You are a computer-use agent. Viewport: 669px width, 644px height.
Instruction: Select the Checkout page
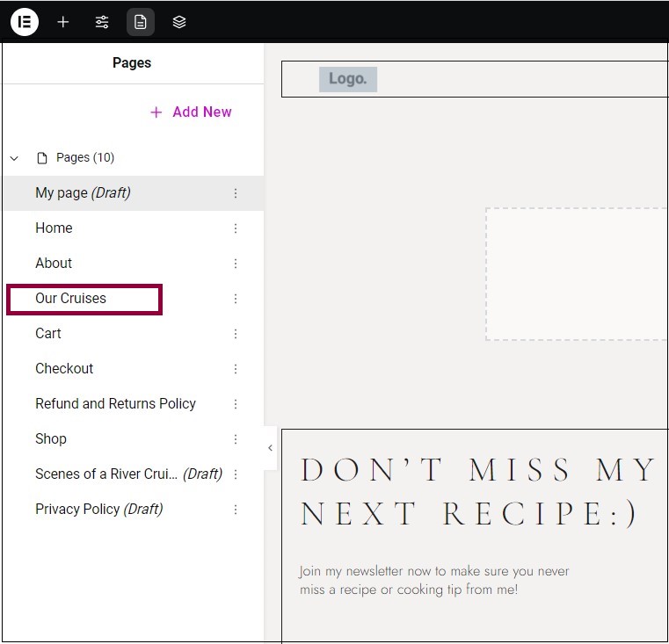coord(64,368)
